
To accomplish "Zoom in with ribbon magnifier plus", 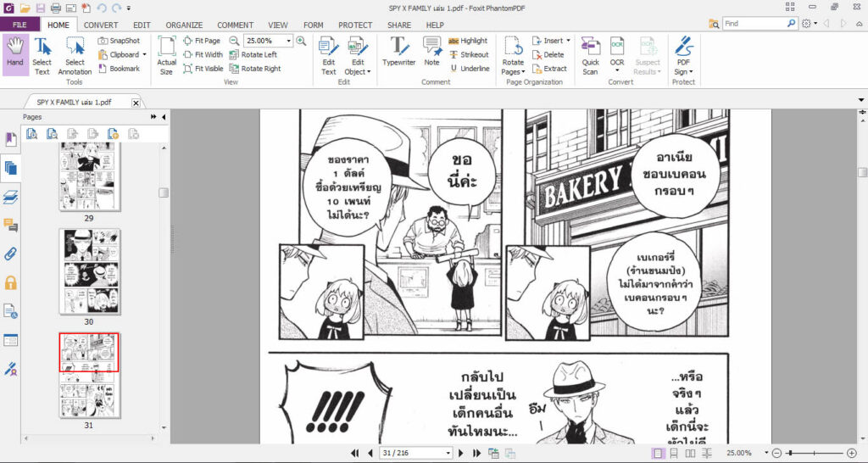I will click(x=301, y=41).
